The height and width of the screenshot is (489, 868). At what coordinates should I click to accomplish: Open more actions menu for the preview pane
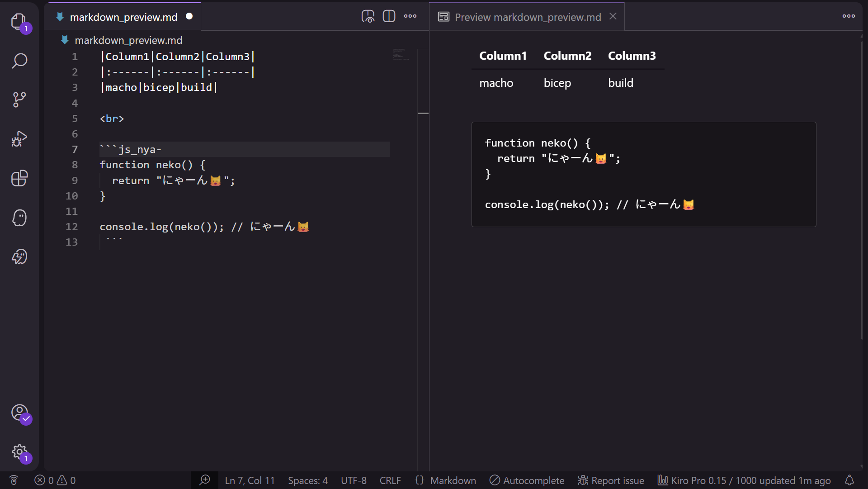click(848, 16)
